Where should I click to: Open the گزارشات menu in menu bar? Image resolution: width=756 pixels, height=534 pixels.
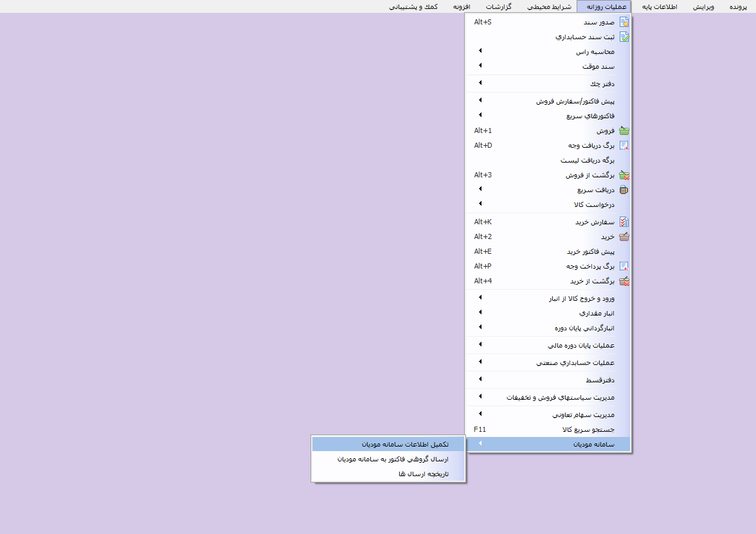coord(498,6)
